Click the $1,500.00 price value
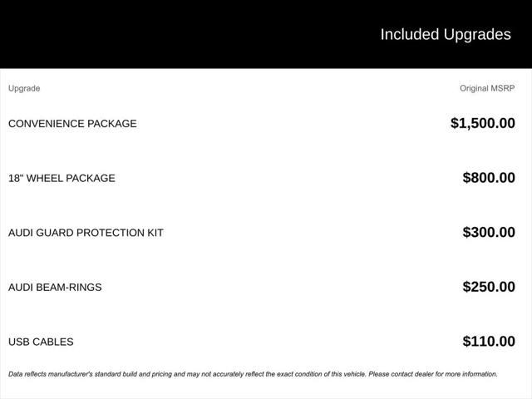Screen dimensions: 532x399 pyautogui.click(x=483, y=123)
